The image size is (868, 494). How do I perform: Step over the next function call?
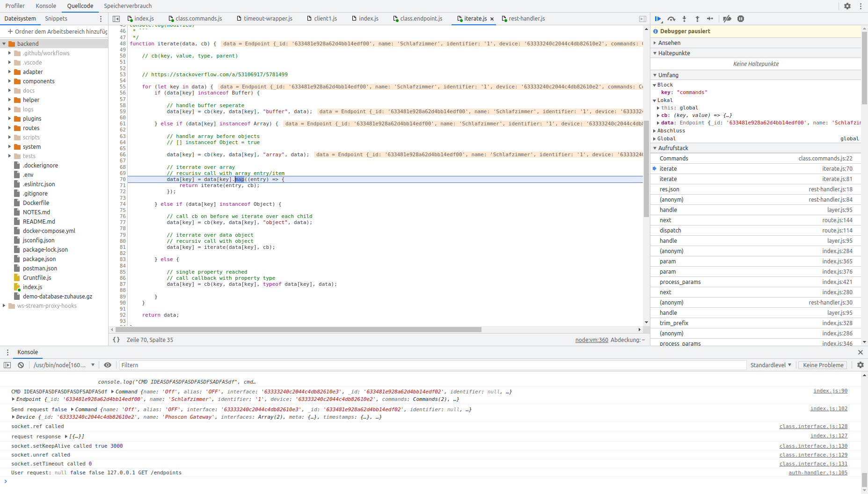coord(671,19)
